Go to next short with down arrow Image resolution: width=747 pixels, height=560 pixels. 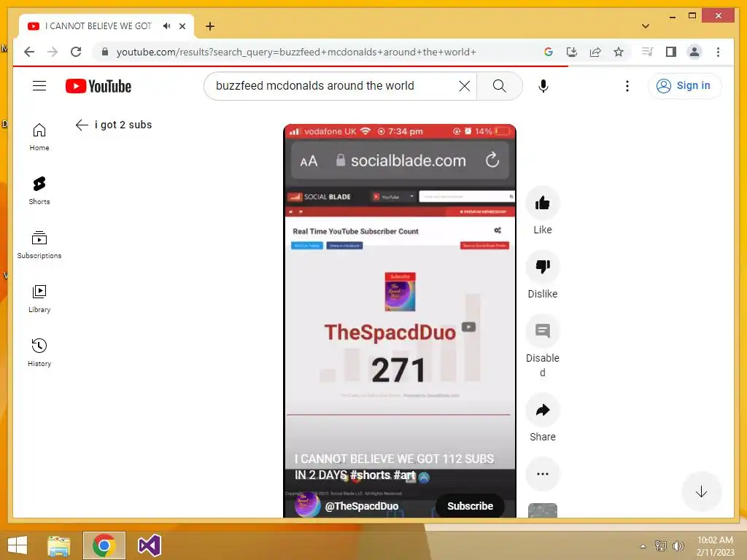[x=701, y=492]
